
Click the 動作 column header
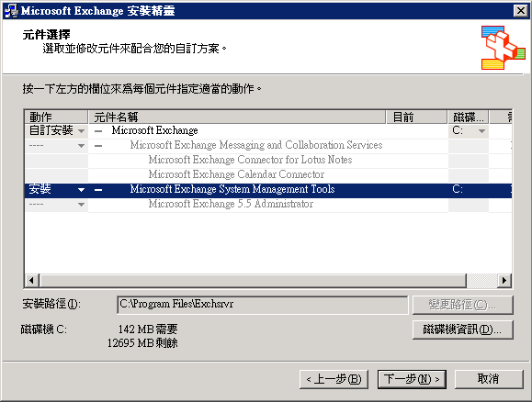click(56, 117)
